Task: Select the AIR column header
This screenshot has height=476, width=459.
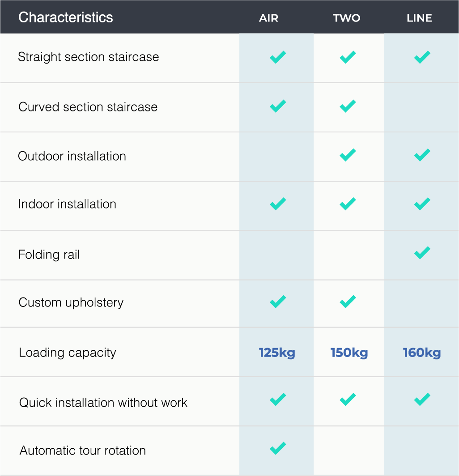Action: (x=269, y=18)
